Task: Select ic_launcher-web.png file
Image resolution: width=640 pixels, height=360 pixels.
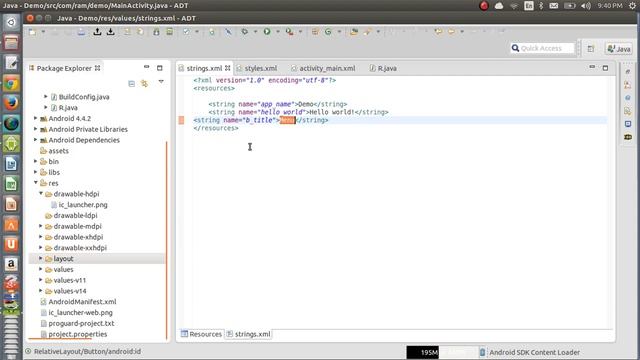Action: 80,312
